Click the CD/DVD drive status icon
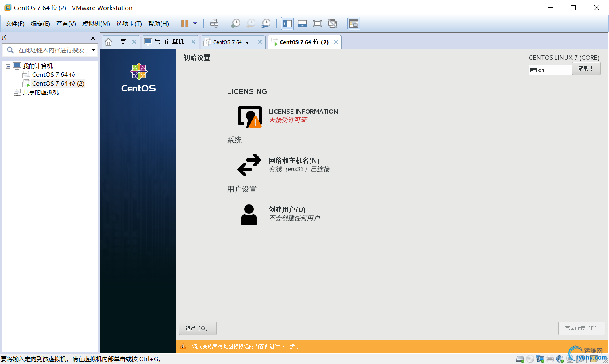Image resolution: width=609 pixels, height=364 pixels. click(x=530, y=359)
